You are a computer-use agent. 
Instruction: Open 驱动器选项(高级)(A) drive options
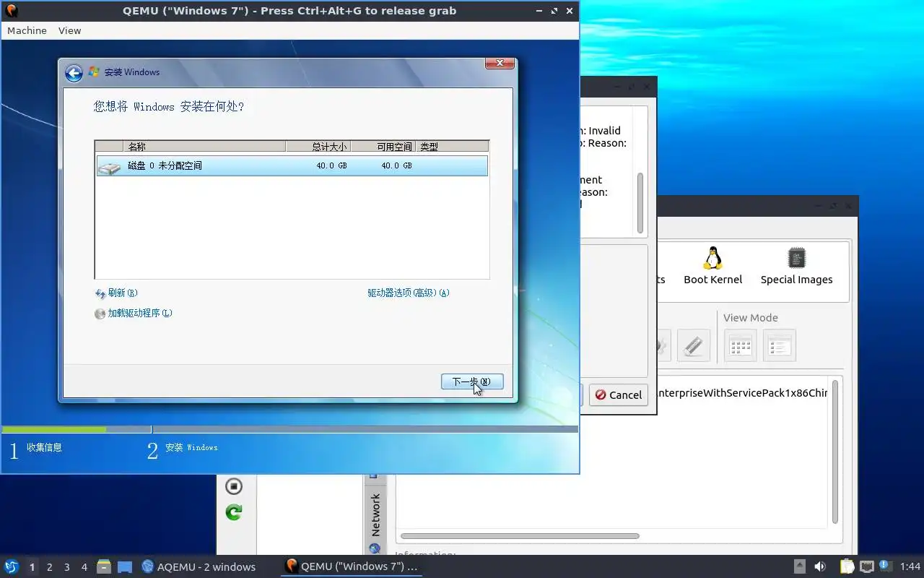pos(409,293)
